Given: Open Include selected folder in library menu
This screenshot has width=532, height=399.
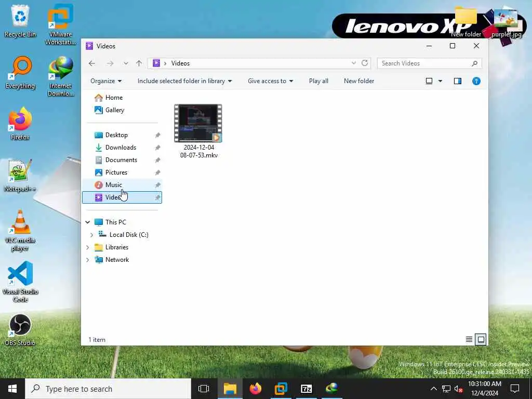Looking at the screenshot, I should click(x=184, y=81).
